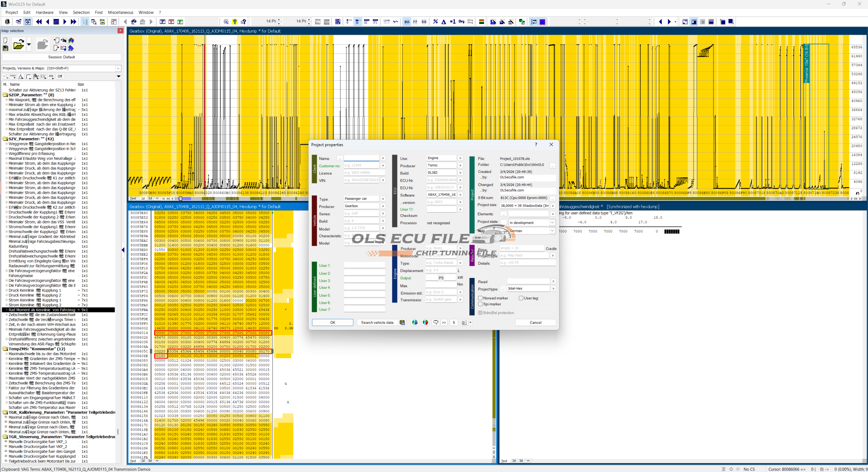
Task: Enable the Noread marker checkbox
Action: pos(480,298)
